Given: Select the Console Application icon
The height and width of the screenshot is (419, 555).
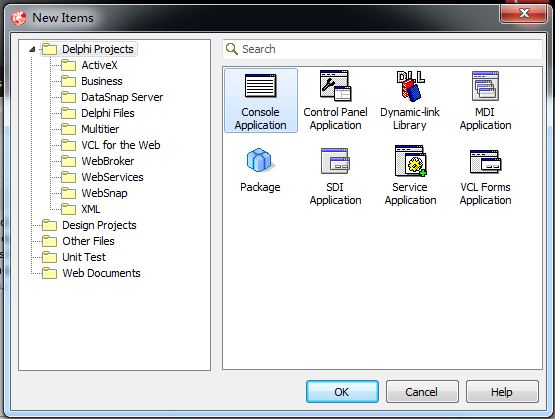Looking at the screenshot, I should coord(261,86).
